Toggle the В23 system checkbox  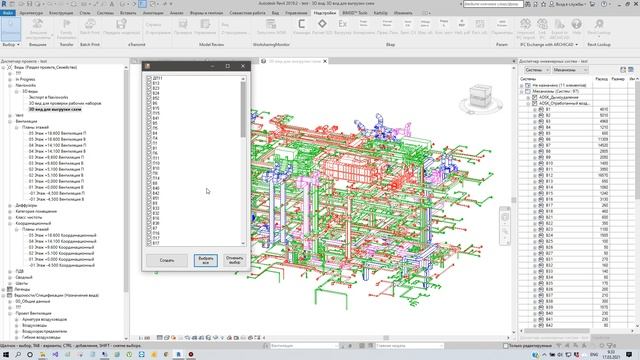tap(149, 88)
